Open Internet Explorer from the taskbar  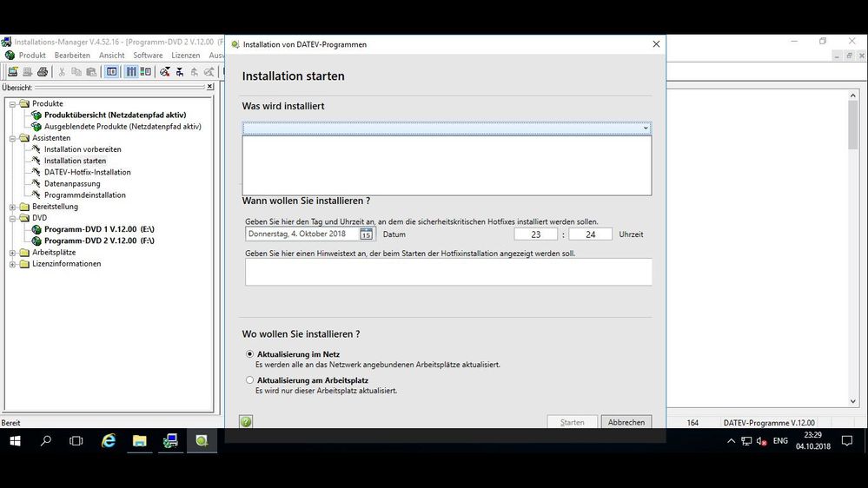pyautogui.click(x=109, y=441)
